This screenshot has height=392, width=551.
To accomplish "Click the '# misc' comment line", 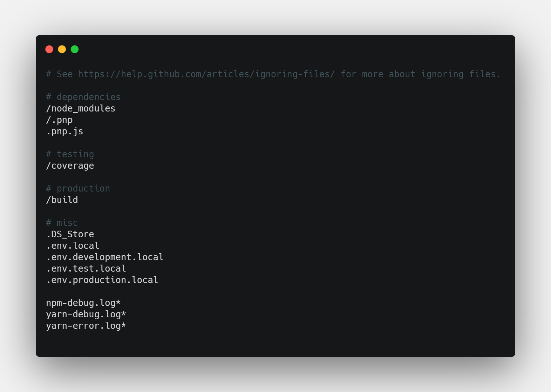I will coord(62,223).
